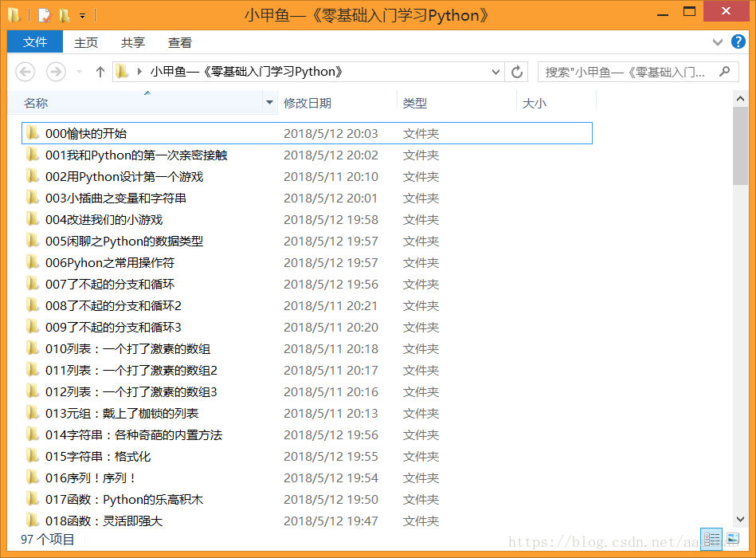This screenshot has height=558, width=756.
Task: Select folder 007了不起的分支和循环
Action: pos(307,284)
